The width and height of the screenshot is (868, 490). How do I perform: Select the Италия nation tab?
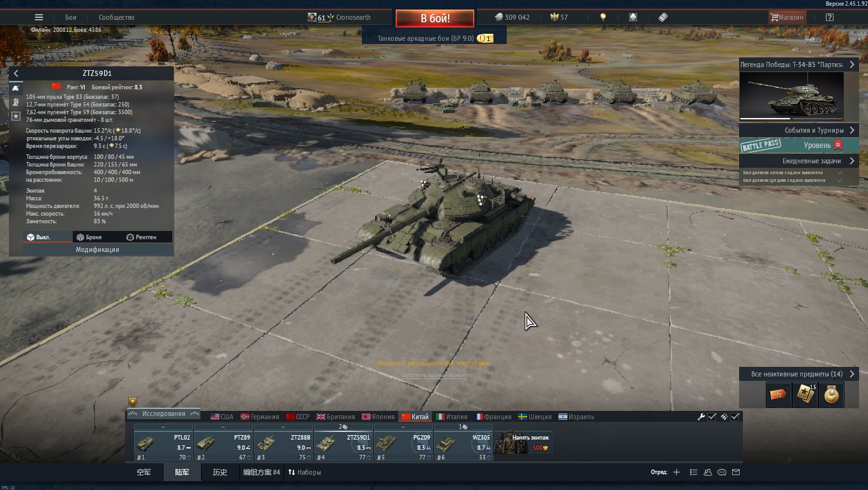[x=452, y=417]
